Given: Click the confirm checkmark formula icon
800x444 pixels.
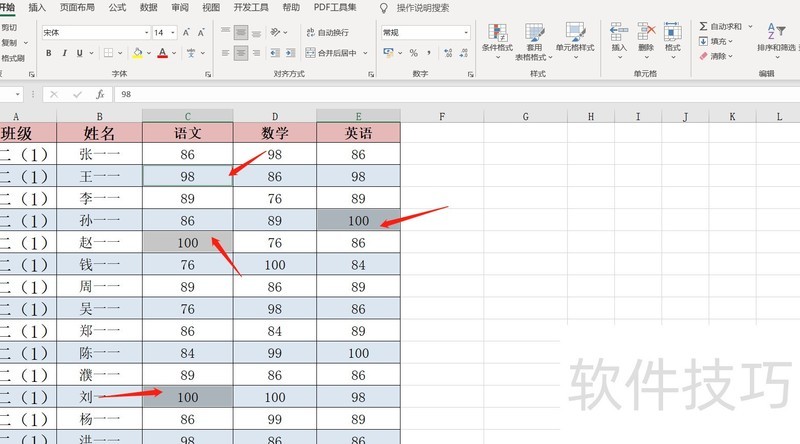Looking at the screenshot, I should pos(77,94).
